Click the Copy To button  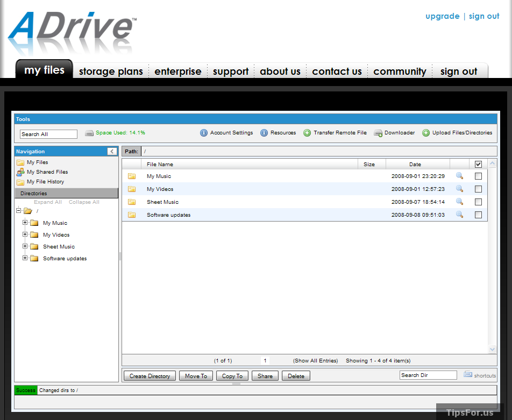click(x=232, y=376)
